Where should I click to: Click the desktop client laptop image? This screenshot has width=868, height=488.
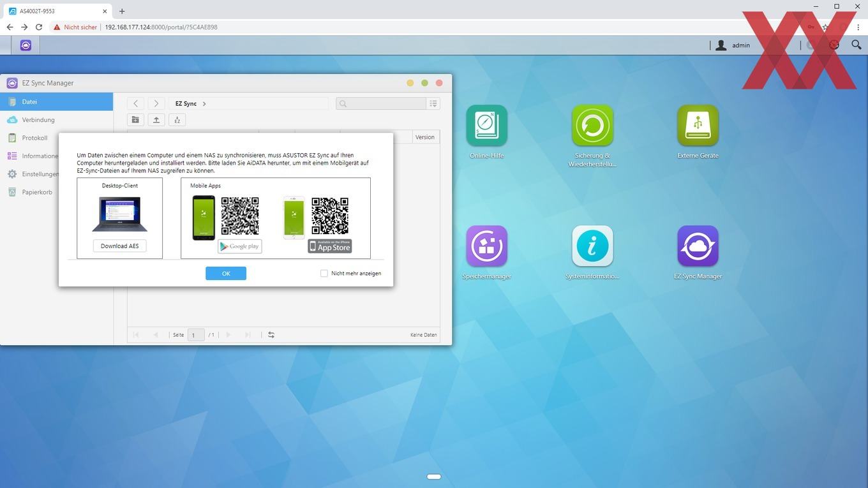(119, 214)
